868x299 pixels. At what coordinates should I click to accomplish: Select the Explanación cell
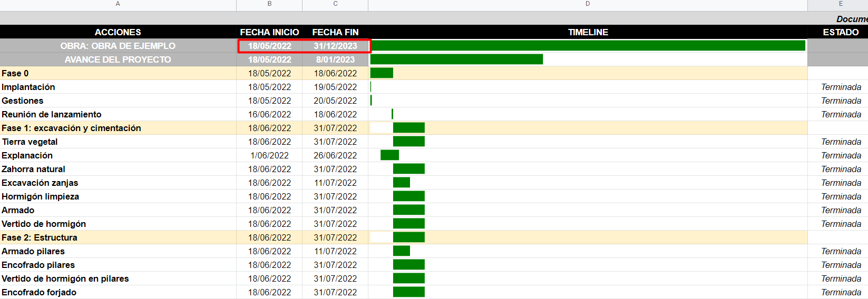[118, 155]
